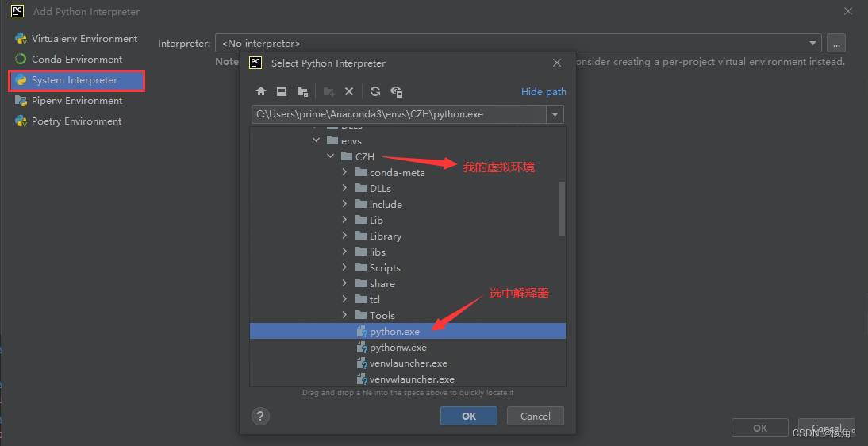
Task: Click the New Directory toolbar icon
Action: [x=328, y=91]
